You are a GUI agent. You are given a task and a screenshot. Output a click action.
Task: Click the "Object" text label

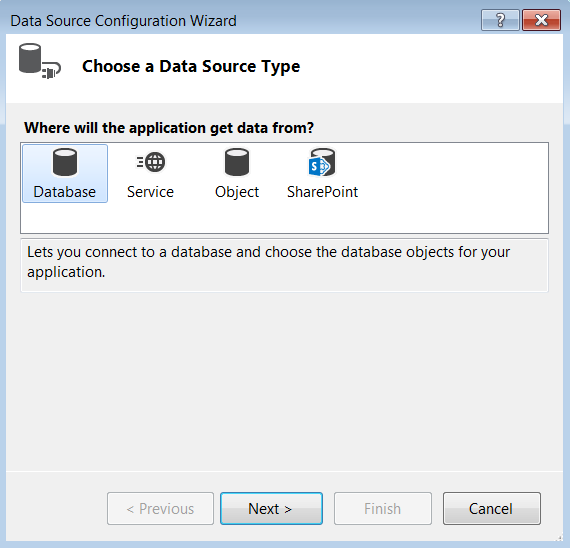(x=237, y=192)
